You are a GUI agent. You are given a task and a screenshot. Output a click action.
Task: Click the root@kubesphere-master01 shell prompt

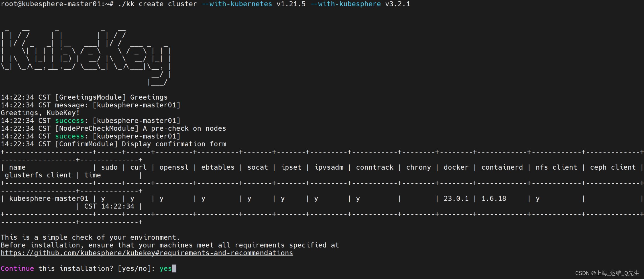point(57,4)
